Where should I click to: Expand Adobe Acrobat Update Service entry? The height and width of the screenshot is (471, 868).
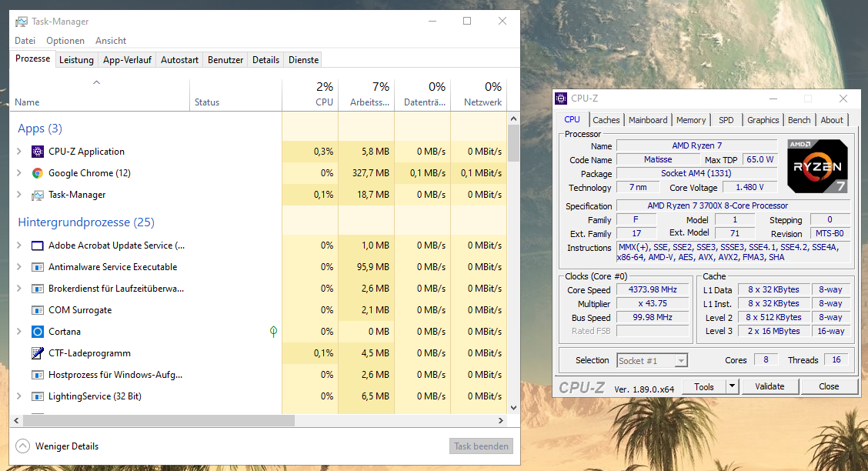(18, 246)
